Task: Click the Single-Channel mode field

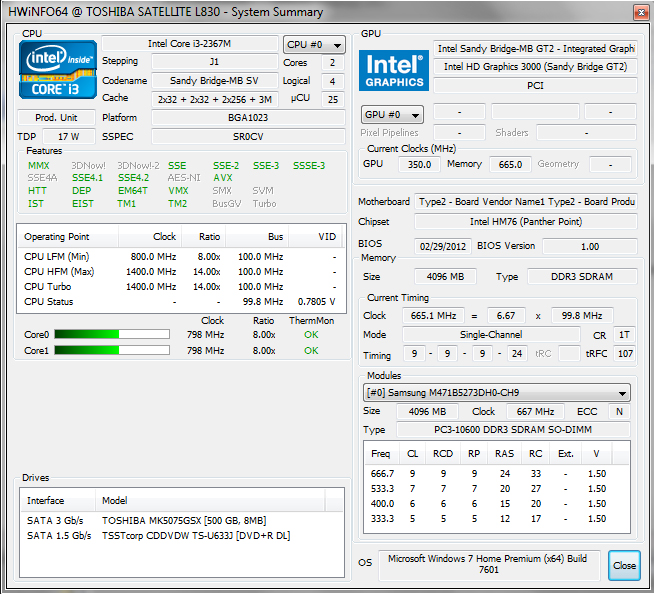Action: pyautogui.click(x=491, y=335)
